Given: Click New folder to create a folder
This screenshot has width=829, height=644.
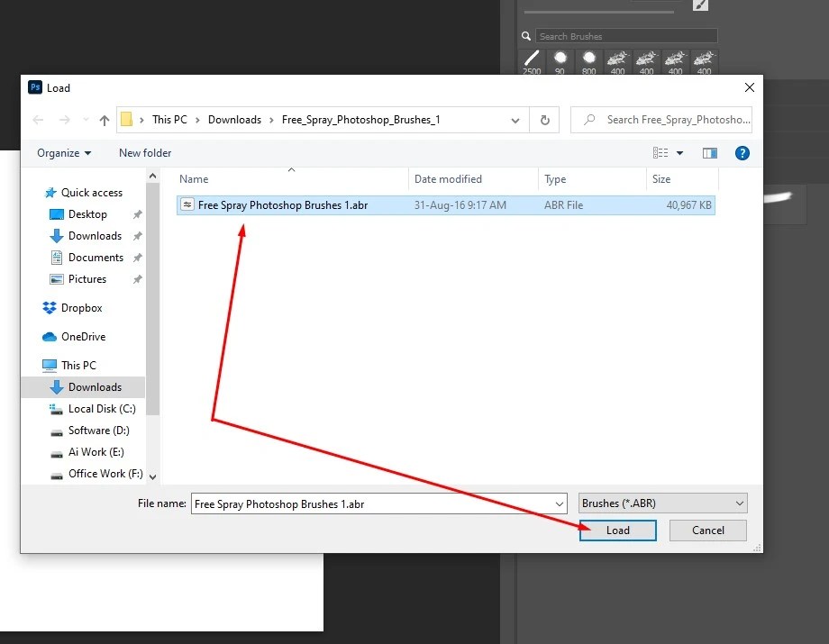Looking at the screenshot, I should [x=144, y=153].
